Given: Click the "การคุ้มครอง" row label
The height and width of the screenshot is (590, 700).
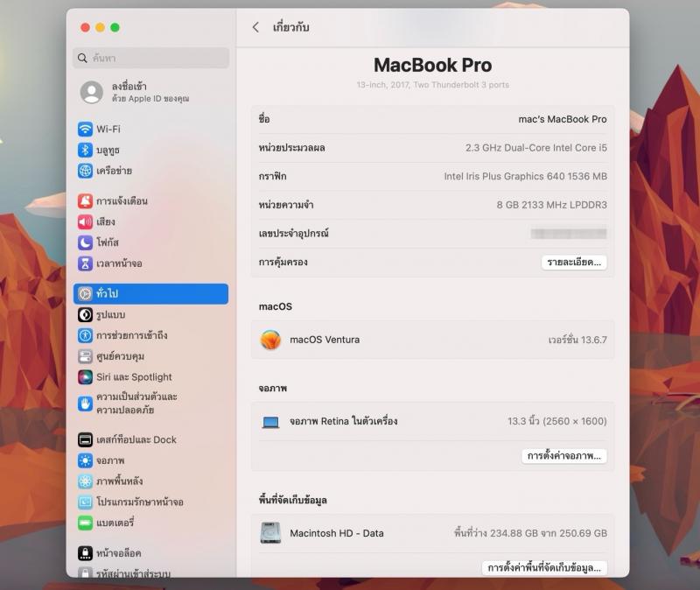Looking at the screenshot, I should (x=283, y=262).
